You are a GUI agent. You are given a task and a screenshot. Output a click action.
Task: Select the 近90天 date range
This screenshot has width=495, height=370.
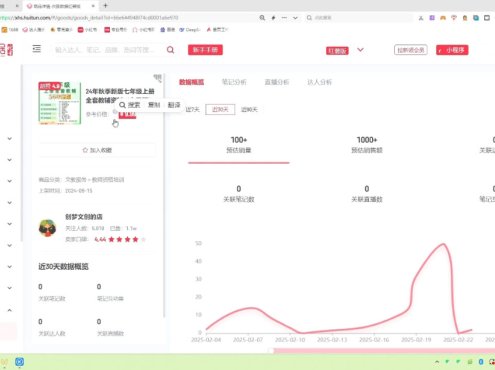coord(249,109)
